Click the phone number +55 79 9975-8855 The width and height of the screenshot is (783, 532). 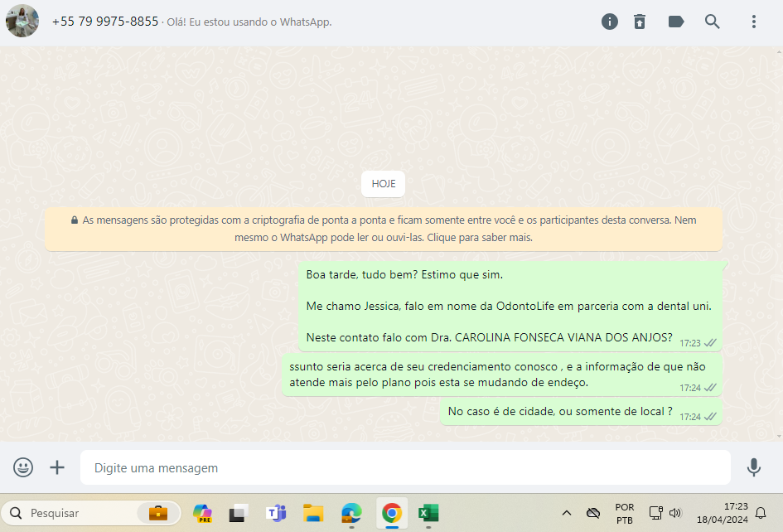[x=105, y=22]
